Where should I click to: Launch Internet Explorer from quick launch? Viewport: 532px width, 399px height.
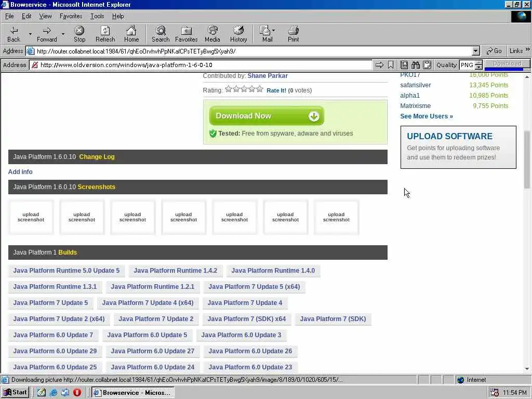point(54,393)
